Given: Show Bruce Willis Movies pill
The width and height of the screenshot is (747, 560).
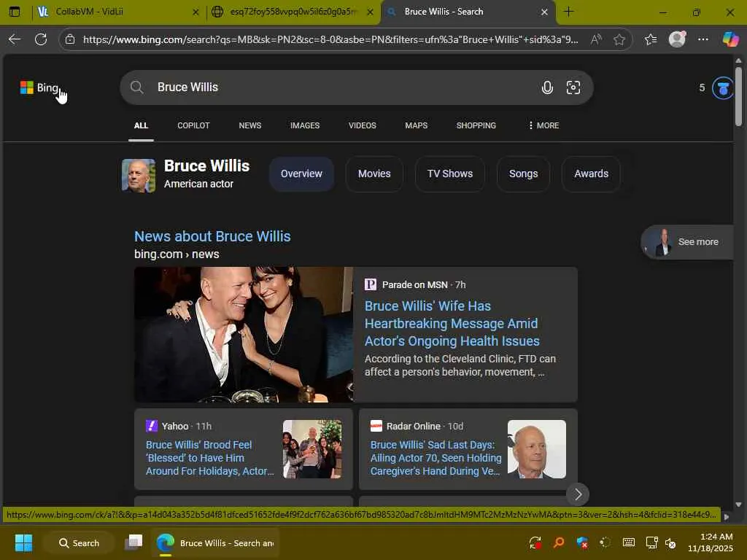Looking at the screenshot, I should (x=374, y=174).
